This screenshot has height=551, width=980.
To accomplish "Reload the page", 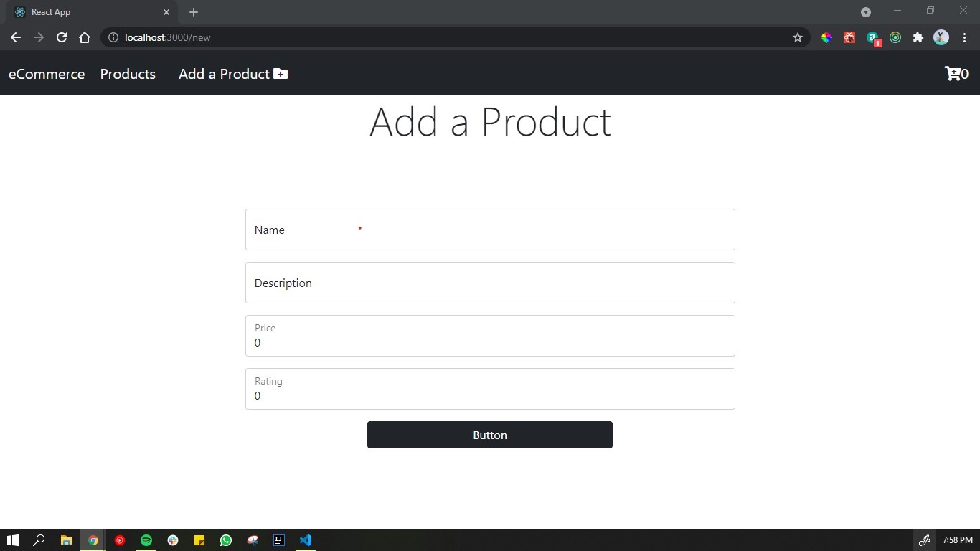I will (62, 37).
